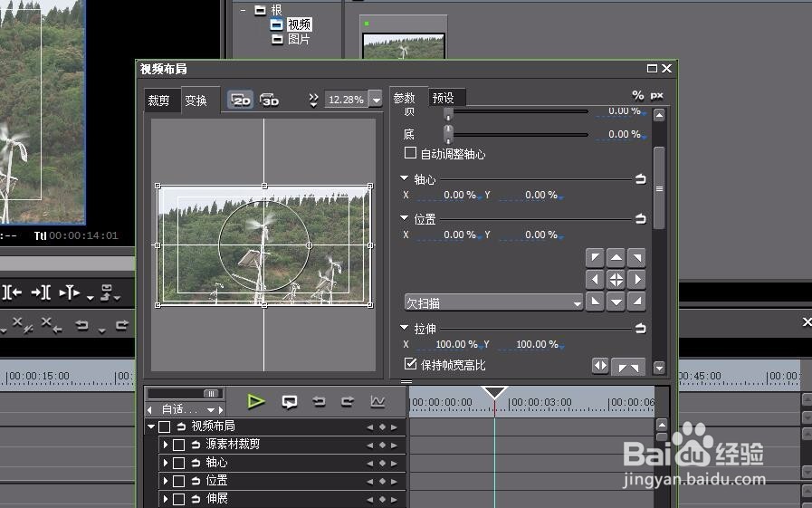Play the layout keyframe preview
812x508 pixels.
coord(256,401)
